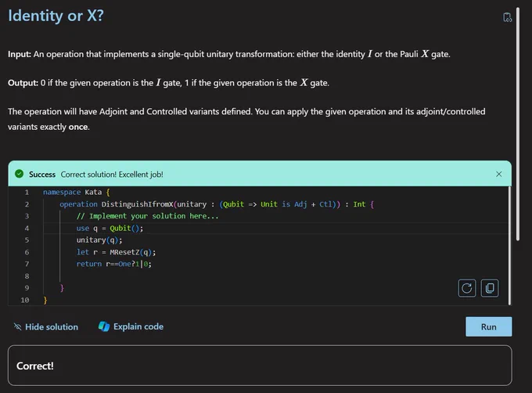
Task: Click the 'Int' return type on line 2
Action: click(359, 204)
